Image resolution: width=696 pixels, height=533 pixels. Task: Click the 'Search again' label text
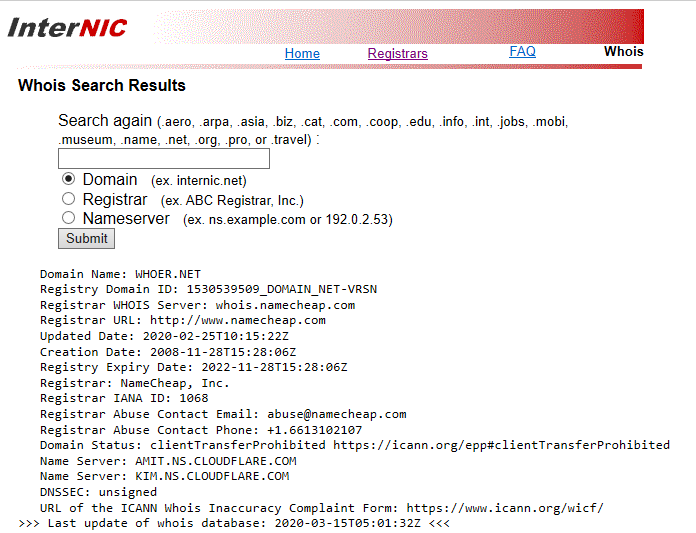(105, 121)
